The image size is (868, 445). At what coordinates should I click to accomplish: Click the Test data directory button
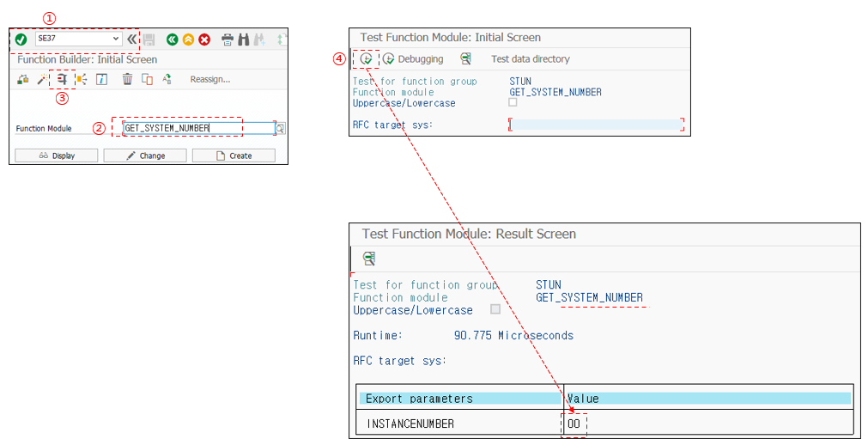(x=531, y=58)
